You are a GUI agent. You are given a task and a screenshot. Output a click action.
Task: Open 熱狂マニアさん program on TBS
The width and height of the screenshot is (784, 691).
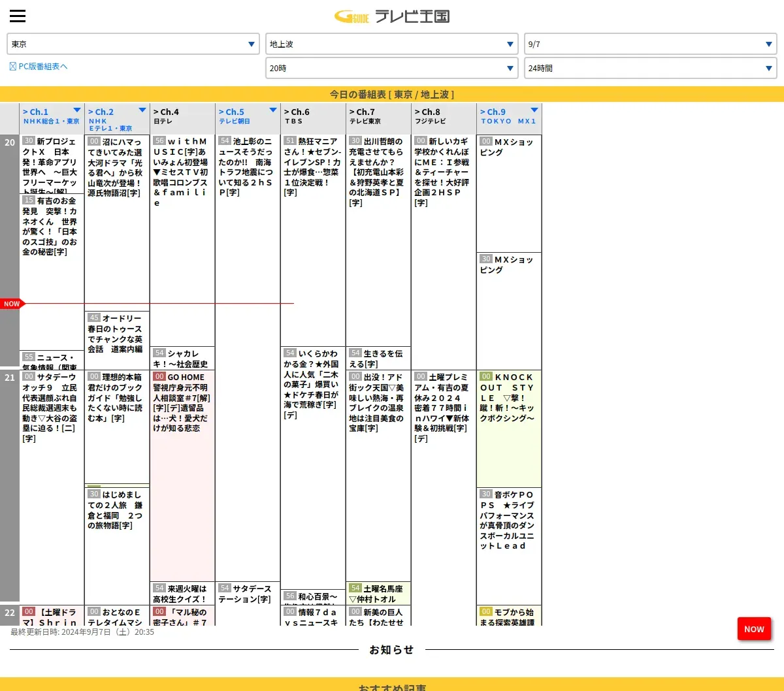coord(313,240)
